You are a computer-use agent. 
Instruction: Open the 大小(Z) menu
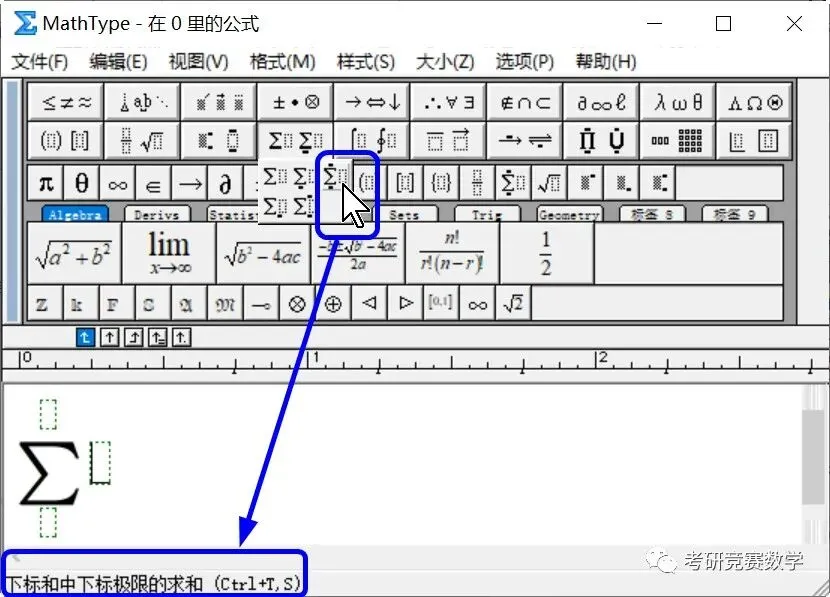[445, 62]
